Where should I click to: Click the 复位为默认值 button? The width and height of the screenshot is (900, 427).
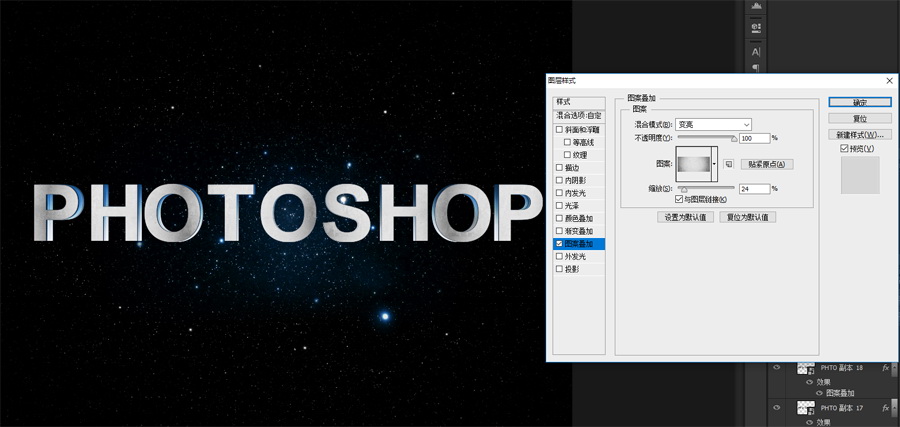pos(748,217)
